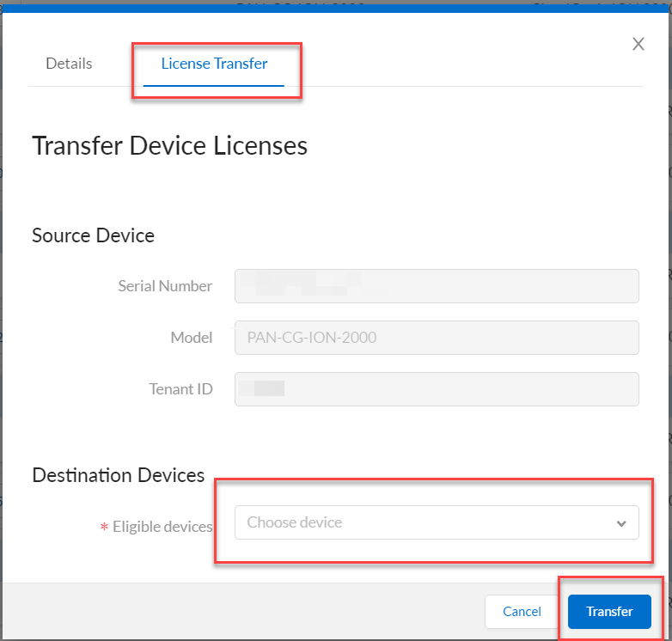Click the PAN-CG-ION-2000 Model field
Viewport: 672px width, 641px height.
(437, 338)
